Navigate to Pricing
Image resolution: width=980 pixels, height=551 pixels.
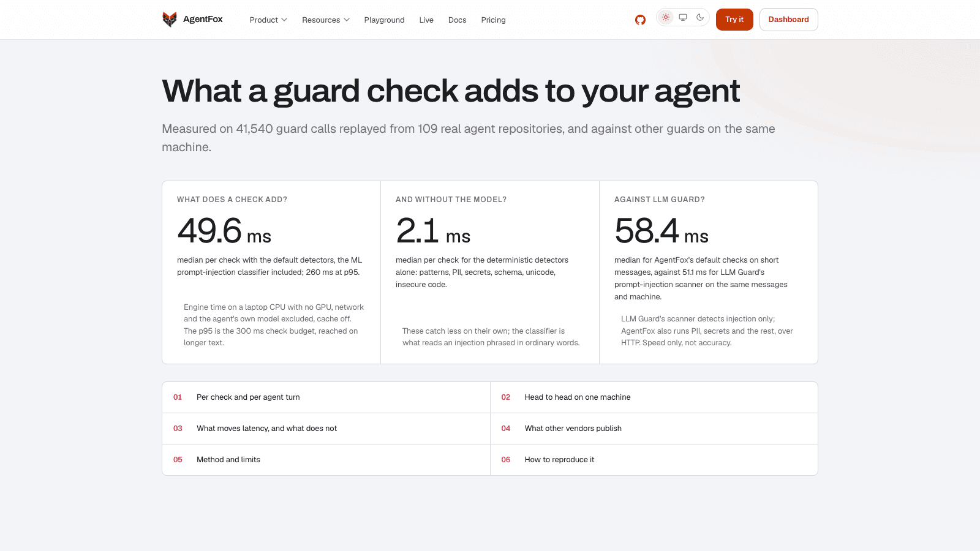493,20
